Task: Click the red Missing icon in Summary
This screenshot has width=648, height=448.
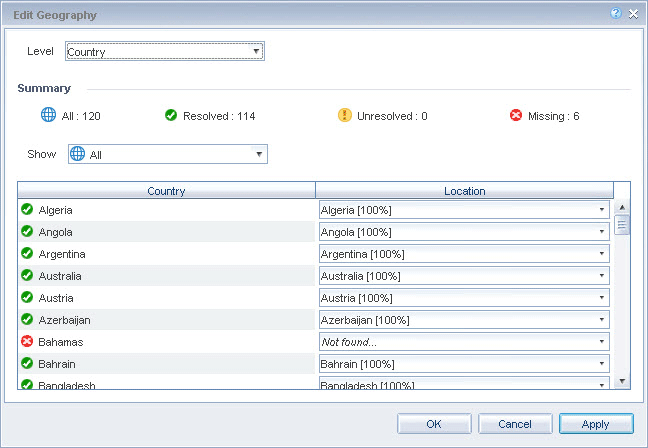Action: pos(516,115)
